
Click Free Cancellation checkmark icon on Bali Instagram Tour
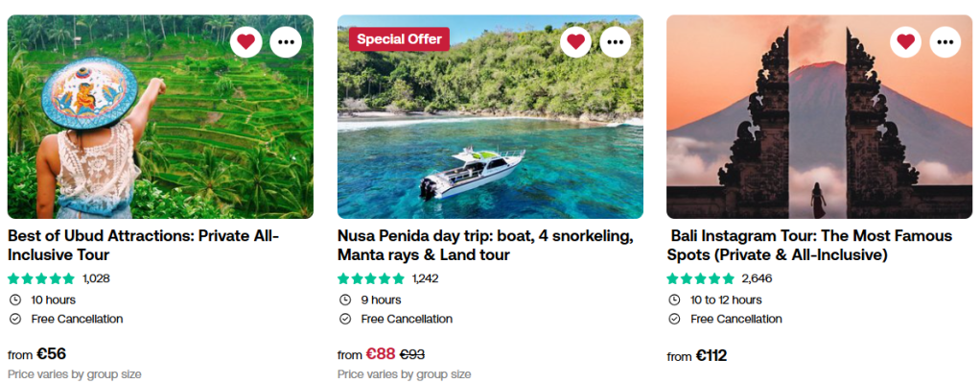[674, 319]
